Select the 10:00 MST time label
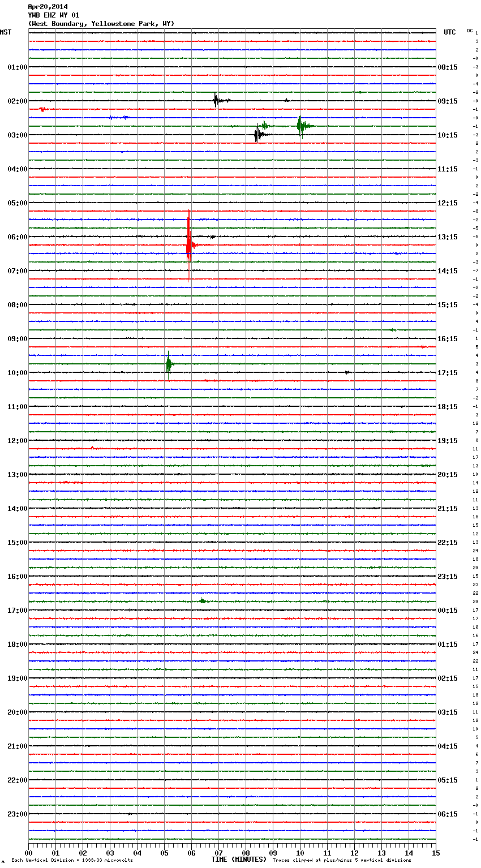Screen dimensions: 481x868 pos(18,372)
